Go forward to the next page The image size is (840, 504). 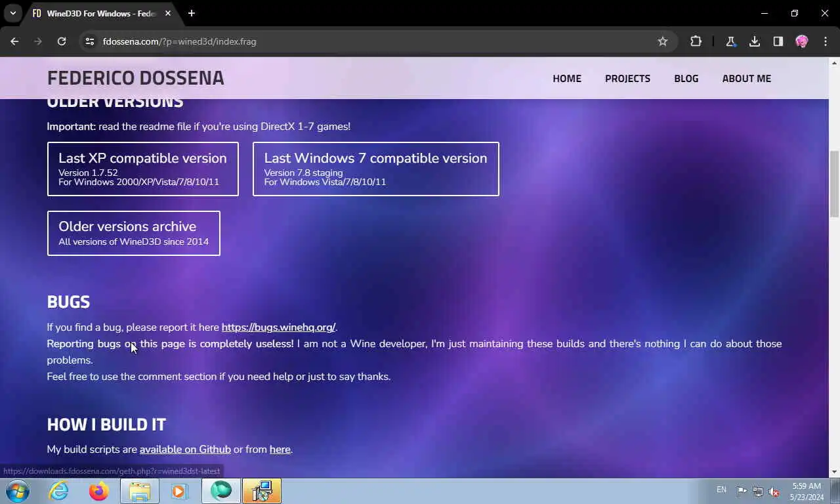coord(38,41)
